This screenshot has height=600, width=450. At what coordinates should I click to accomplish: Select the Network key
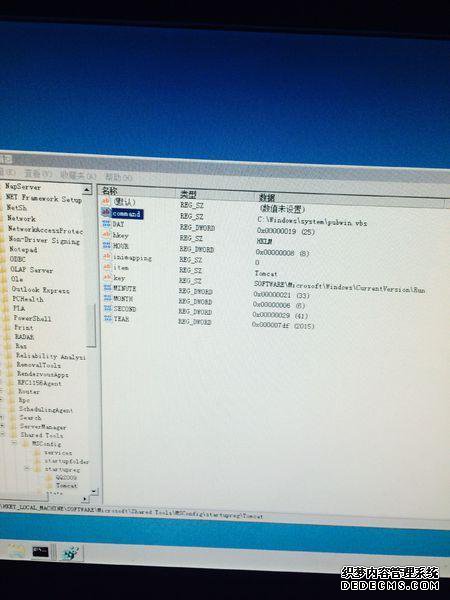click(21, 218)
